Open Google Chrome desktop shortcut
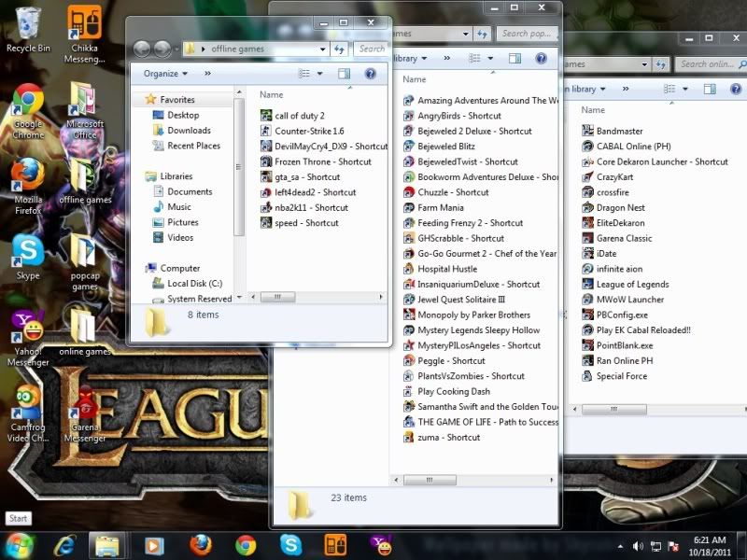 28,111
